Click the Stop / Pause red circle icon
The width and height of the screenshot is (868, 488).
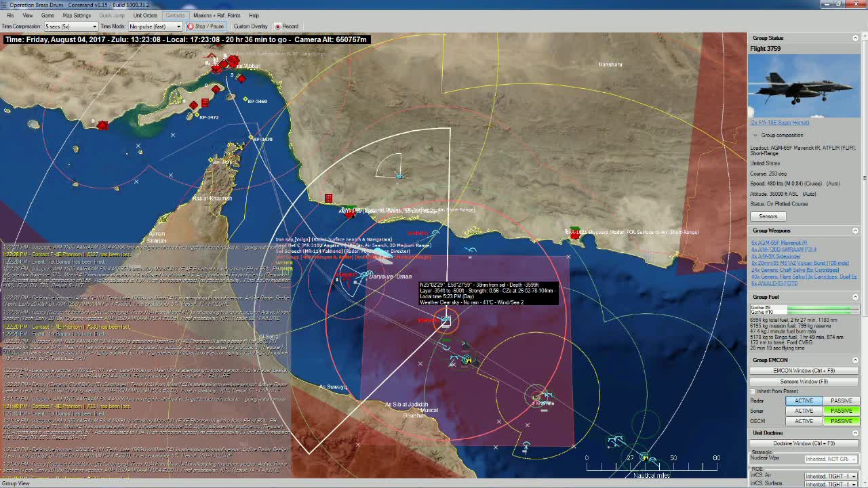coord(191,26)
